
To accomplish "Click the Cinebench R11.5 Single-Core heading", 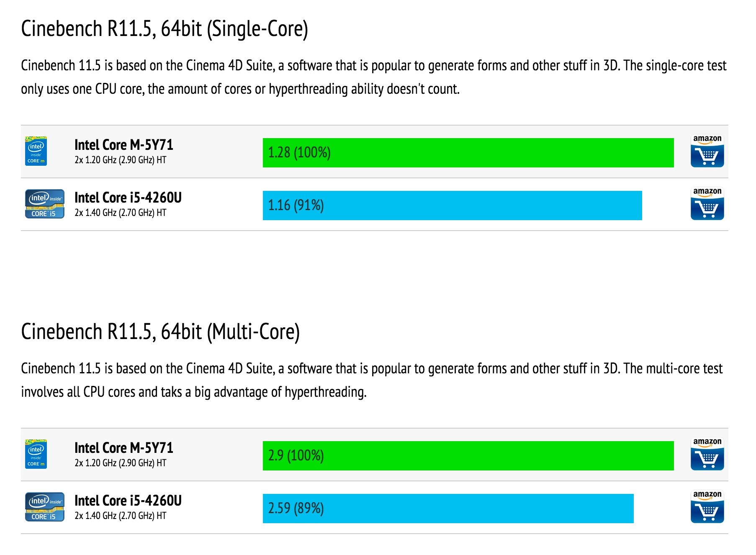I will click(x=165, y=29).
